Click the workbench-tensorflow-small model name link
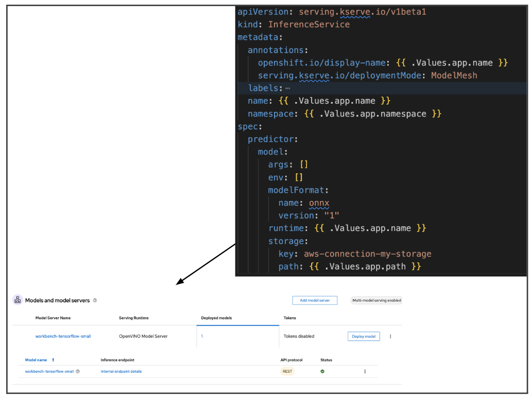 pos(49,371)
